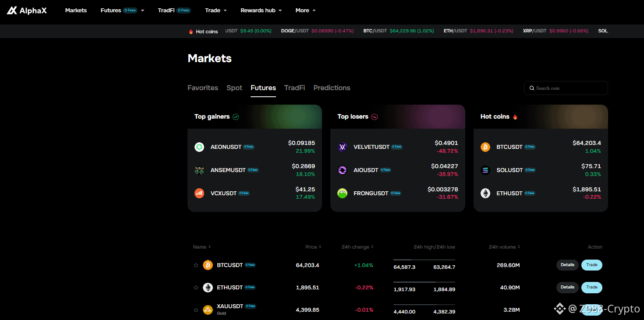
Task: Click the Details button for BTCUSDT
Action: [567, 265]
